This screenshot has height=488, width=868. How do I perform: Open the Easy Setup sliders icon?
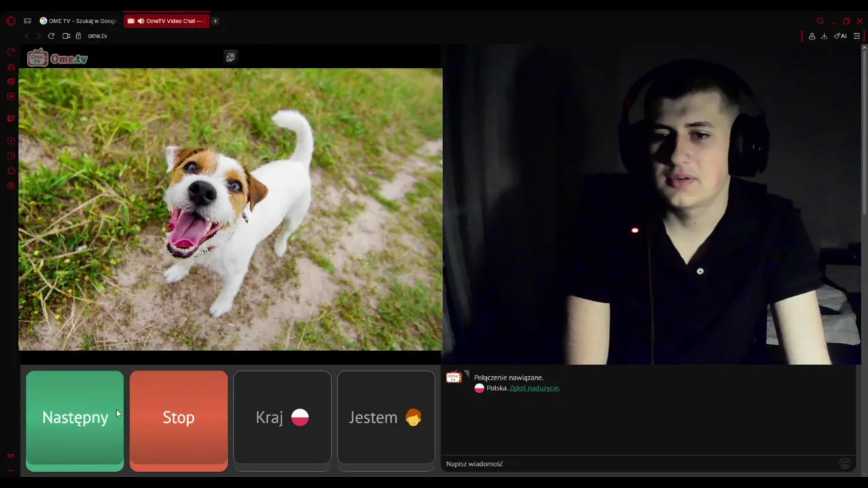856,36
